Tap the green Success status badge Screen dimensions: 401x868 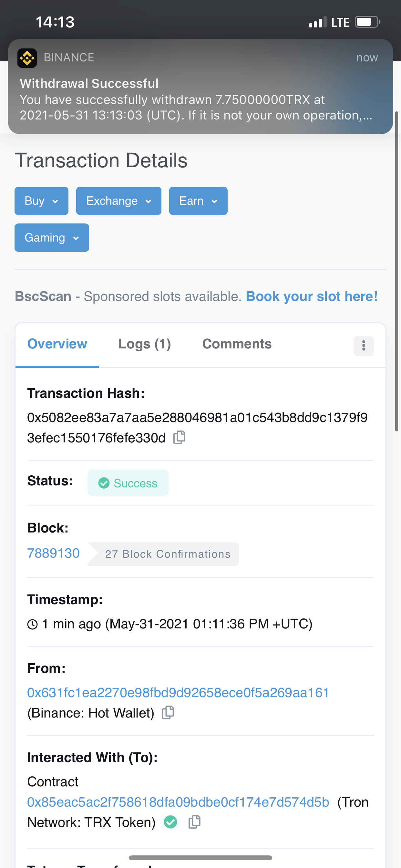pos(128,483)
